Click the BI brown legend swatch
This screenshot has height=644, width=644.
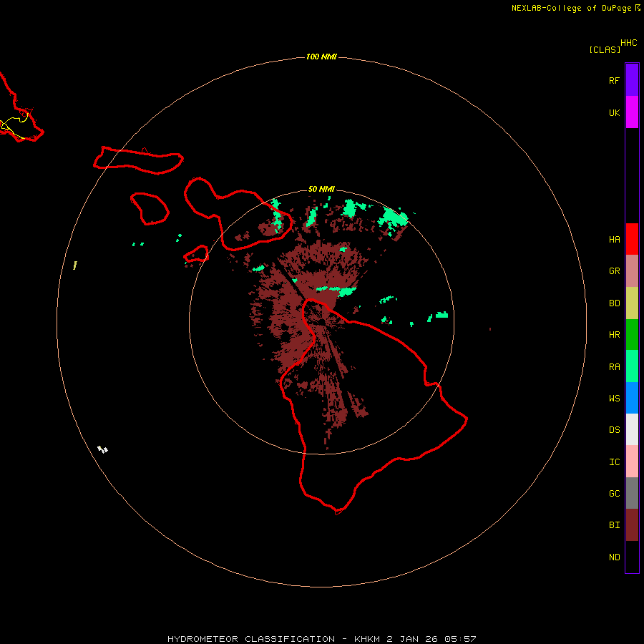[632, 525]
